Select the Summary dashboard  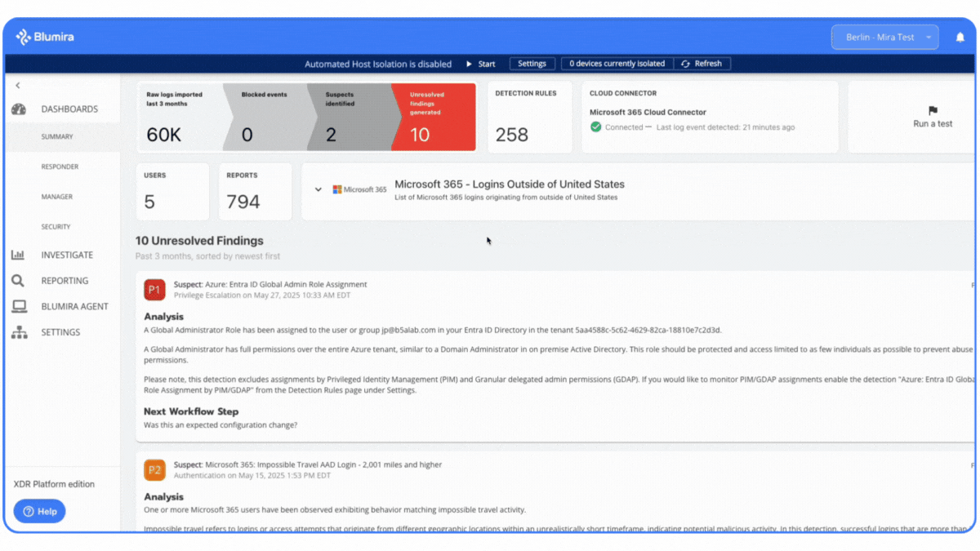click(57, 137)
